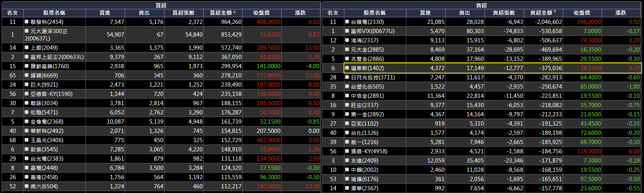The width and height of the screenshot is (644, 193).
Task: Sort the 賣超 table by 漲跌
Action: pos(621,13)
